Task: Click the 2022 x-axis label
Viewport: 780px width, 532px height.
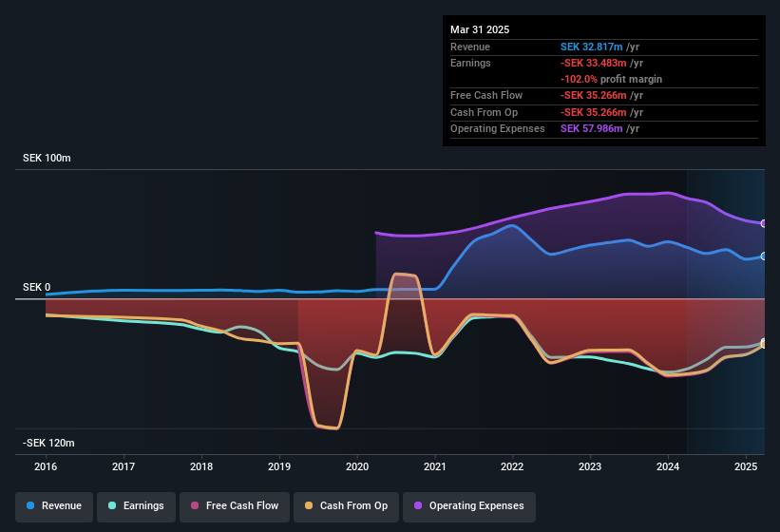Action: pos(512,466)
